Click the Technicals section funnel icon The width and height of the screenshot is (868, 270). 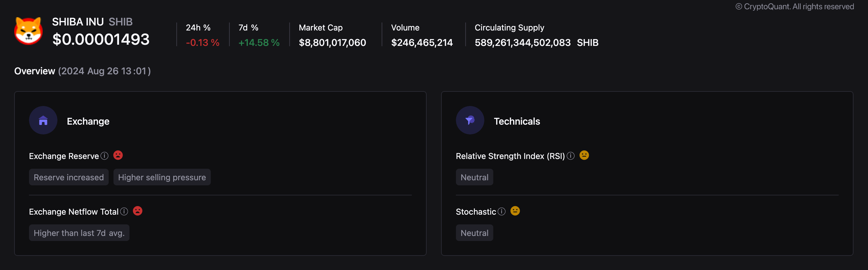470,120
